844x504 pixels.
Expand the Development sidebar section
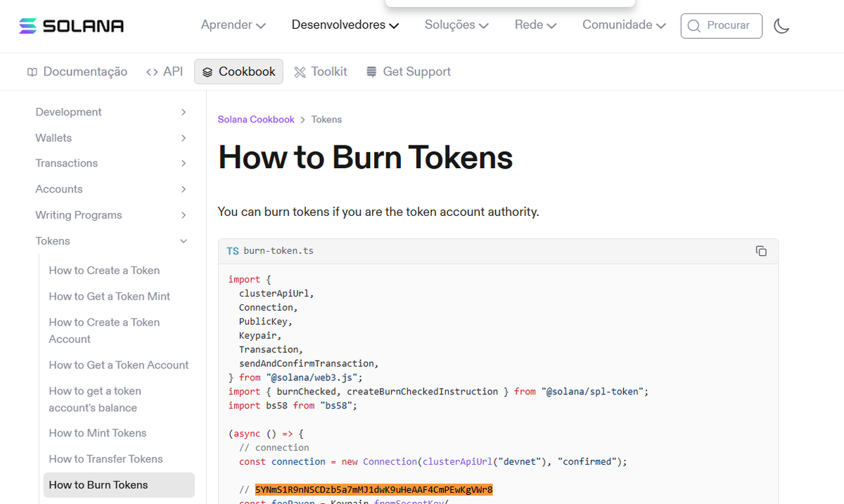[x=112, y=112]
